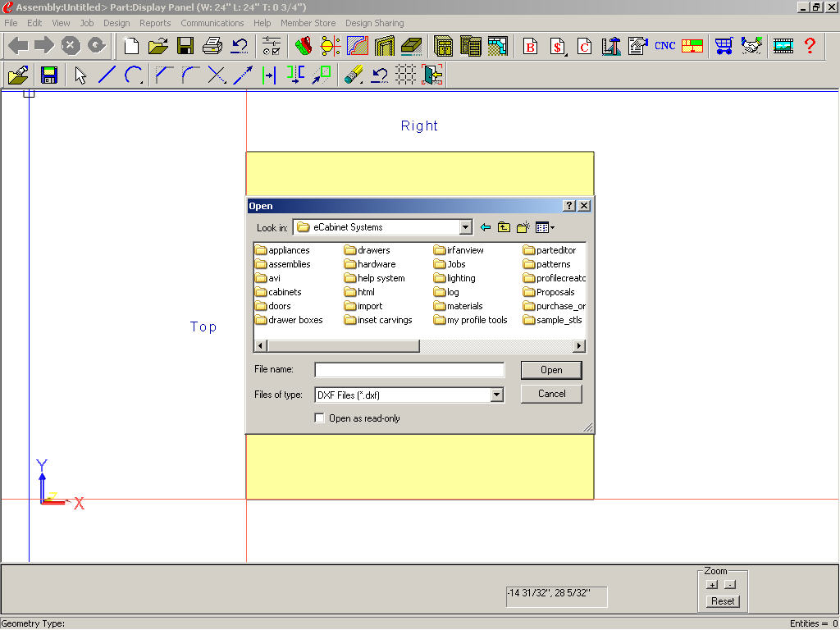The width and height of the screenshot is (840, 630).
Task: Click the back arrow in the Open dialog
Action: pos(486,228)
